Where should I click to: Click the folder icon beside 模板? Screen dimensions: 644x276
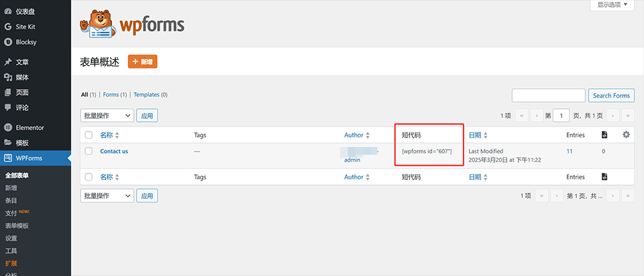pyautogui.click(x=7, y=143)
